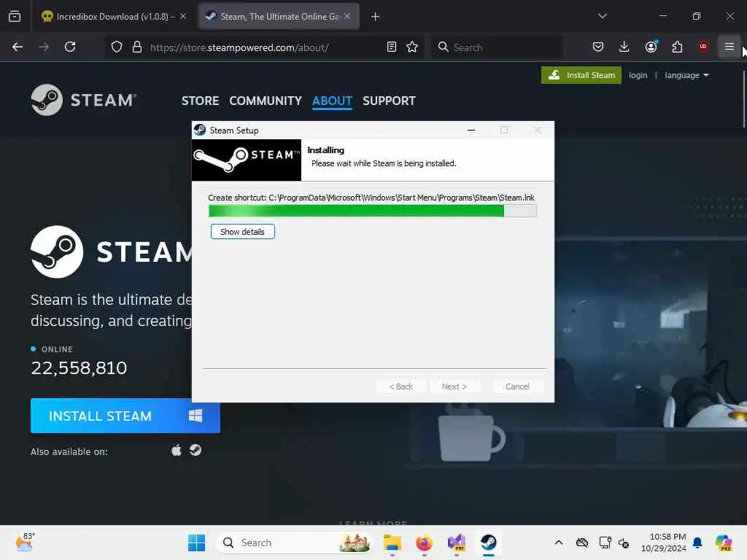Image resolution: width=747 pixels, height=560 pixels.
Task: Click the notification bell icon
Action: point(697,542)
